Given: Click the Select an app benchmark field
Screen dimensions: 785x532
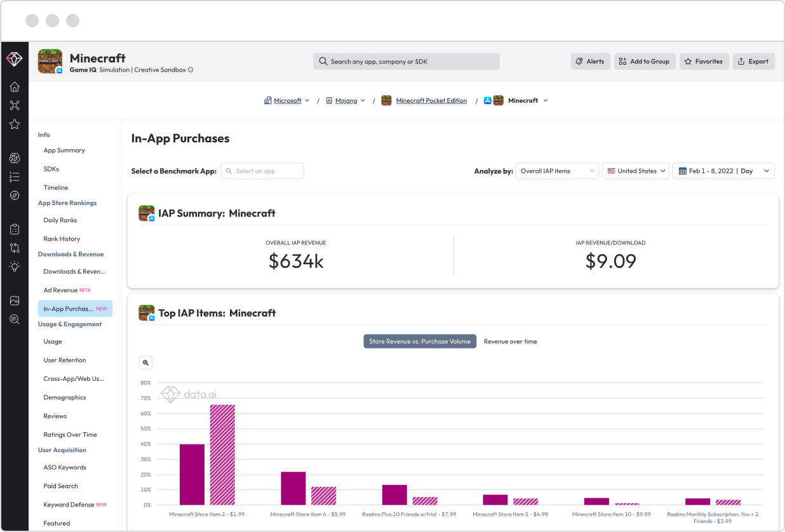Looking at the screenshot, I should (262, 171).
